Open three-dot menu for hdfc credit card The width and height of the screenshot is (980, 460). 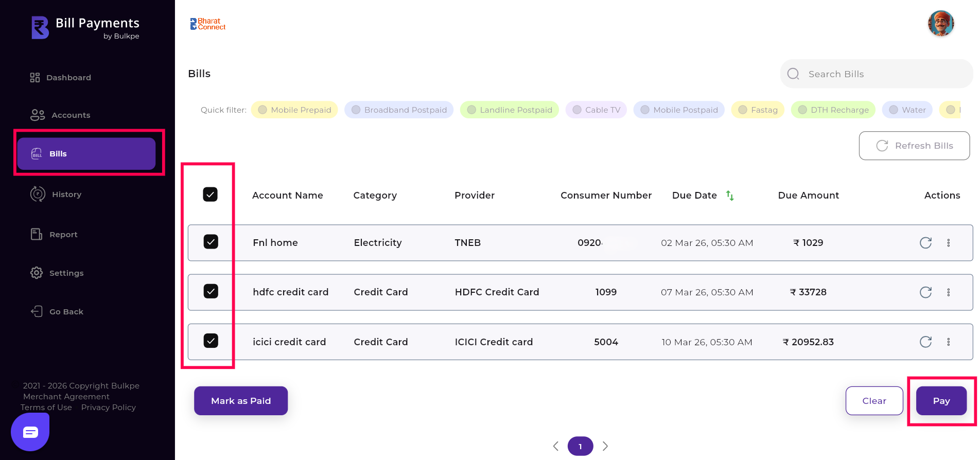(948, 292)
